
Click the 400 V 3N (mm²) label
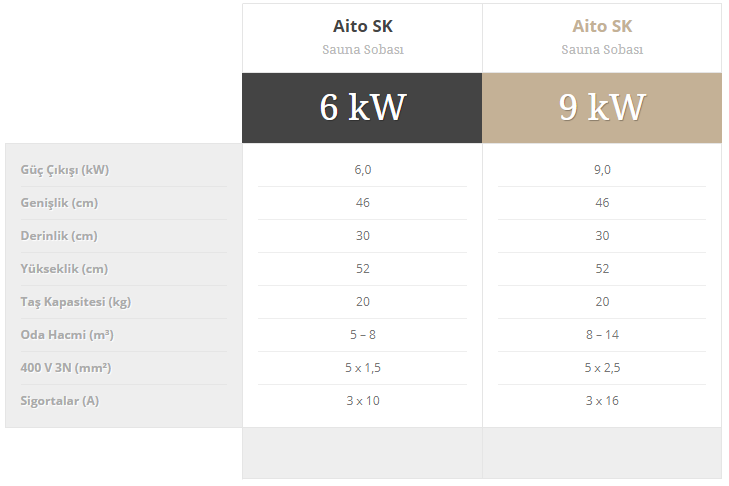point(66,368)
